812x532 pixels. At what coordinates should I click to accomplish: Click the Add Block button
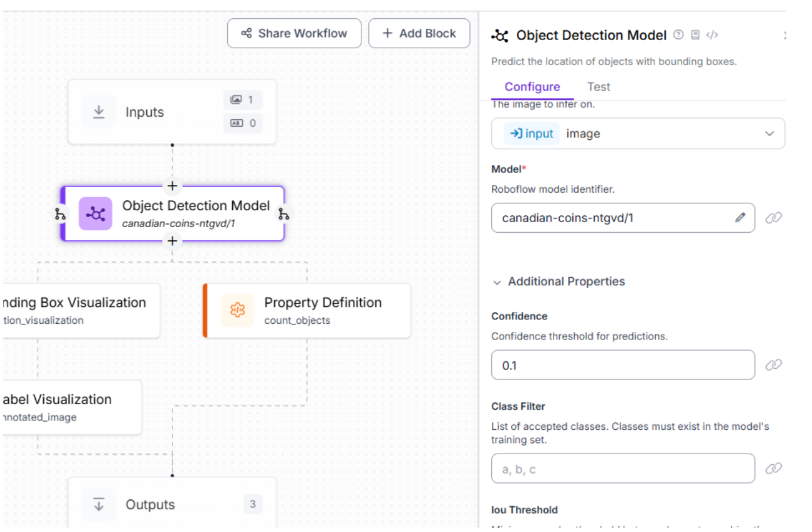(419, 33)
